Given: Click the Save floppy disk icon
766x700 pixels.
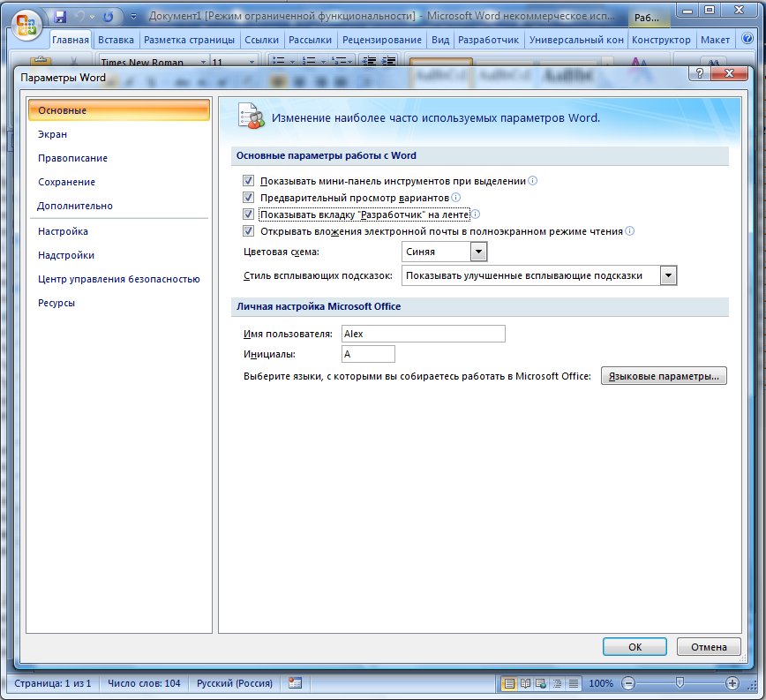Looking at the screenshot, I should tap(60, 17).
